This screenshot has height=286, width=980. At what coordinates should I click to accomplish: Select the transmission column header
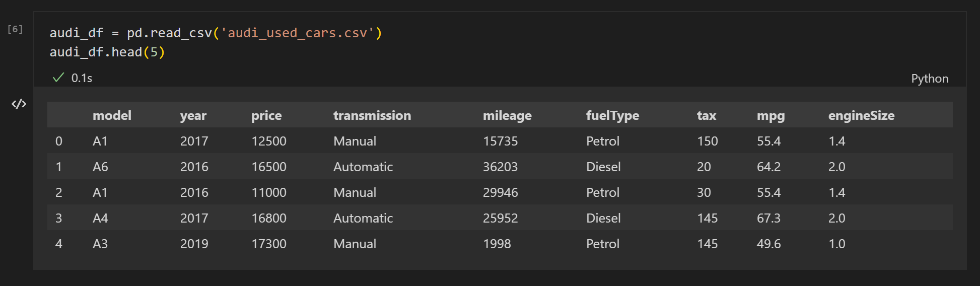tap(372, 116)
